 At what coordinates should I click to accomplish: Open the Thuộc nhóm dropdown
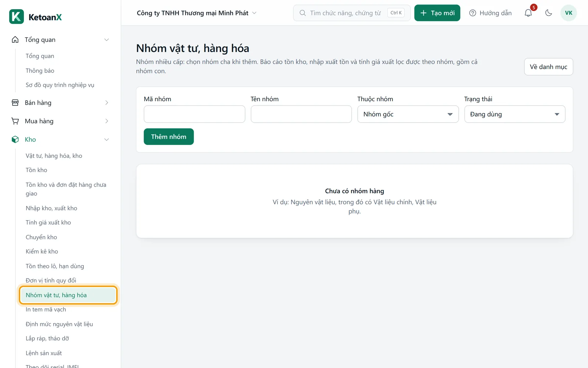coord(408,114)
